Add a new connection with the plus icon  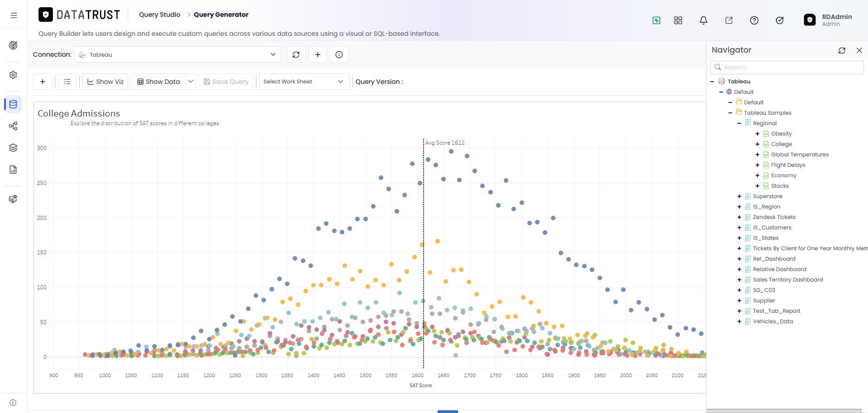click(x=318, y=54)
